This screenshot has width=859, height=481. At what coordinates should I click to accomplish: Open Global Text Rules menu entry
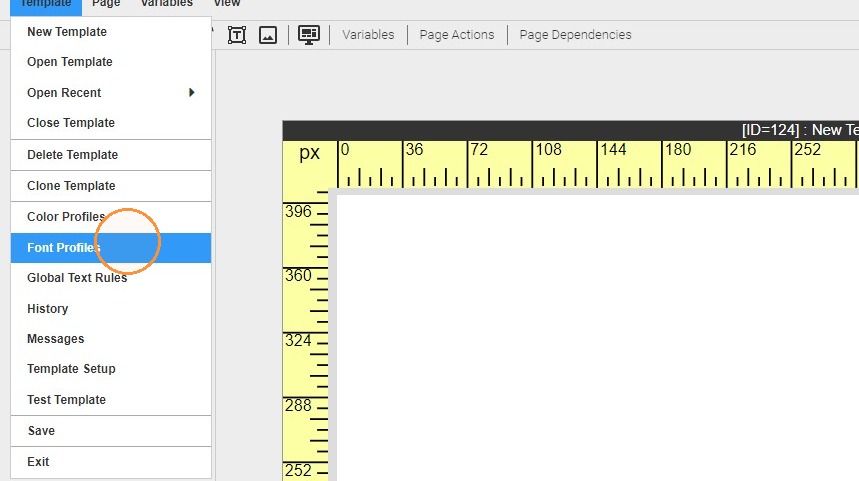click(x=111, y=278)
